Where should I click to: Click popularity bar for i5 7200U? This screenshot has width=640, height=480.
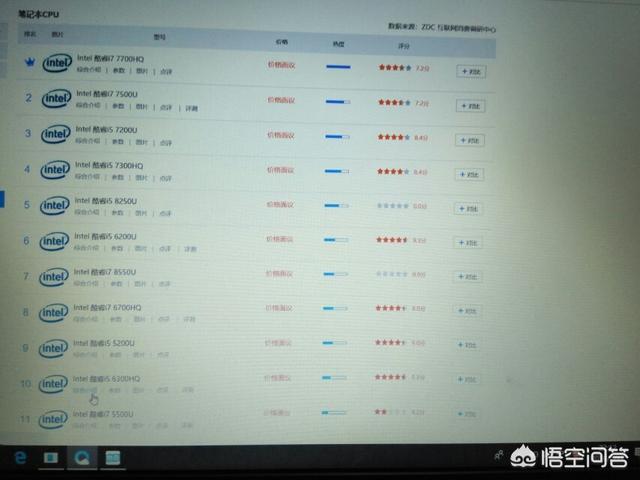click(338, 137)
